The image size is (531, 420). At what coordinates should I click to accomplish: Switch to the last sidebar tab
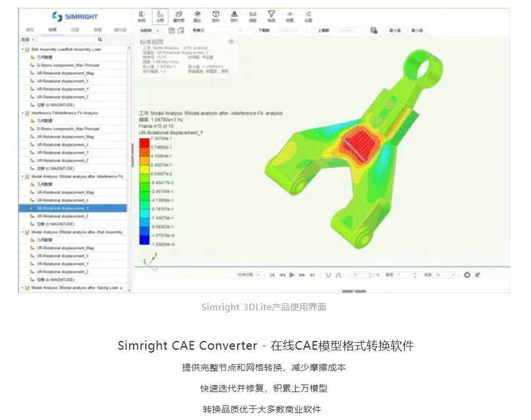[120, 30]
